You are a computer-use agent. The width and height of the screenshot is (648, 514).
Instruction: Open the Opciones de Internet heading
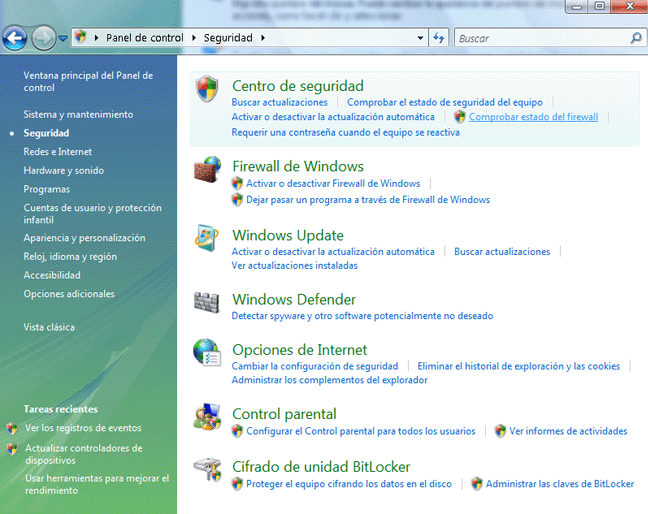pos(300,350)
